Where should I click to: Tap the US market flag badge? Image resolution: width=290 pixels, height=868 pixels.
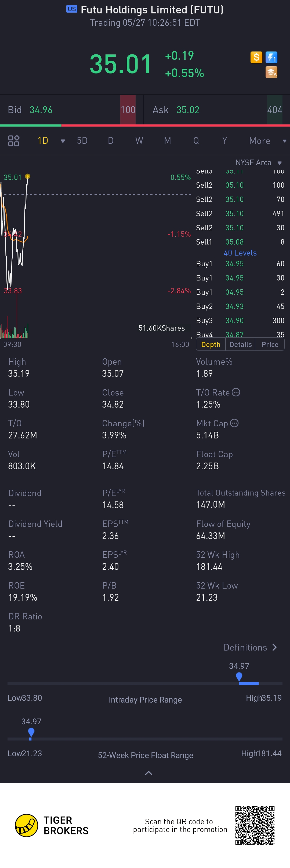[x=72, y=9]
